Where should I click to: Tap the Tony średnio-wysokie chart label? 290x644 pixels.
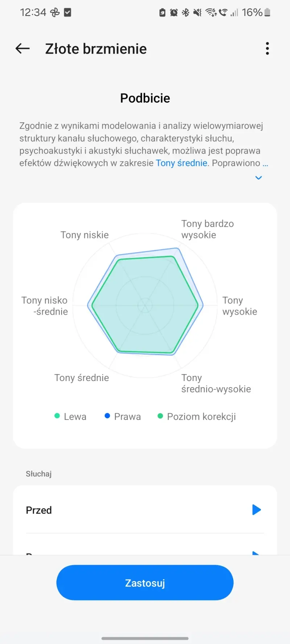point(216,384)
